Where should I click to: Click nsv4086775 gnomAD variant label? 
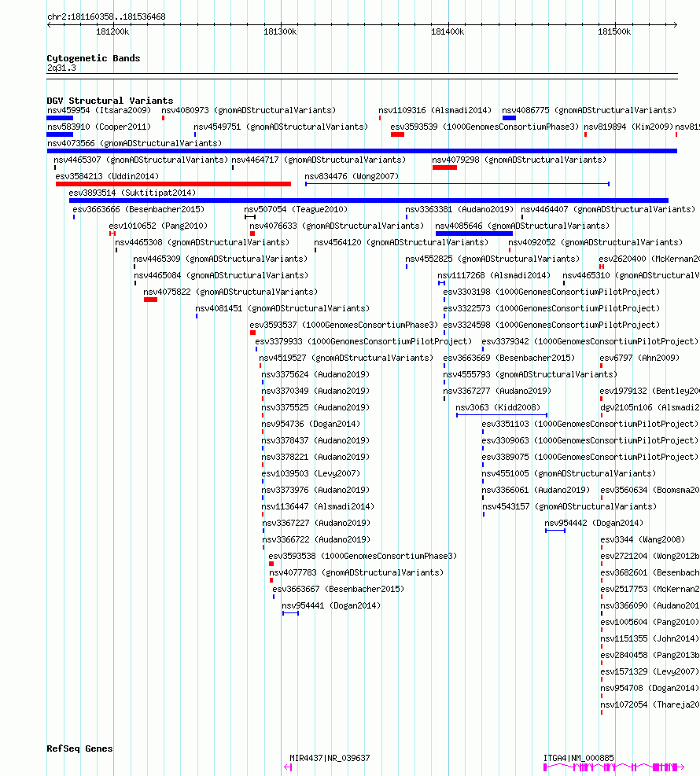(x=589, y=110)
